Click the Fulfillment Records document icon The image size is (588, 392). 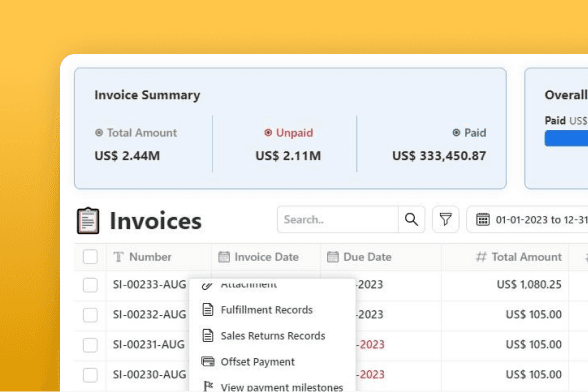[208, 310]
